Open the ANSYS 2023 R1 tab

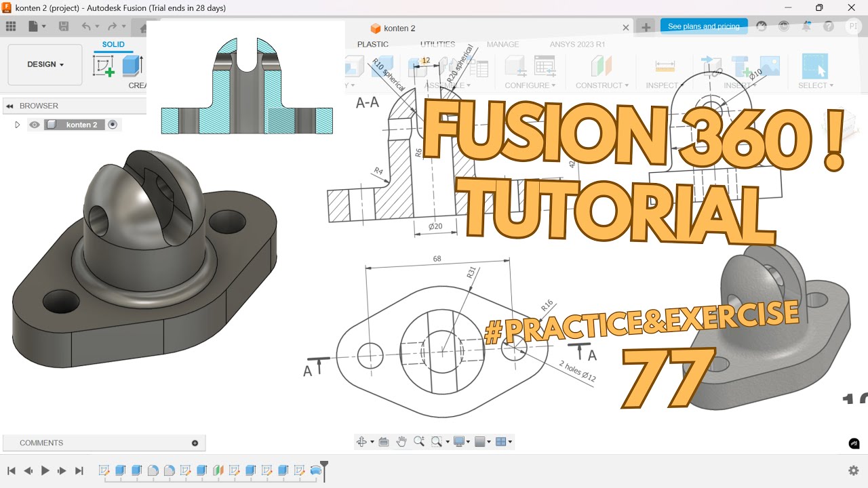coord(577,45)
